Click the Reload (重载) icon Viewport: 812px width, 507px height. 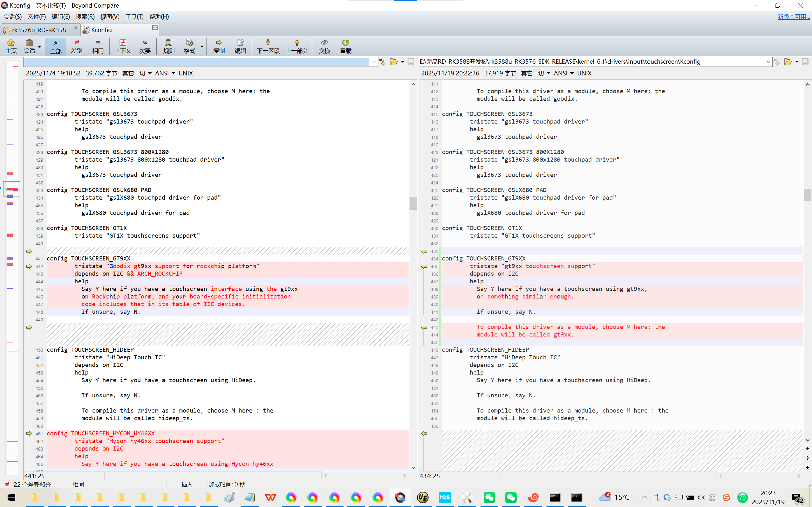(345, 46)
